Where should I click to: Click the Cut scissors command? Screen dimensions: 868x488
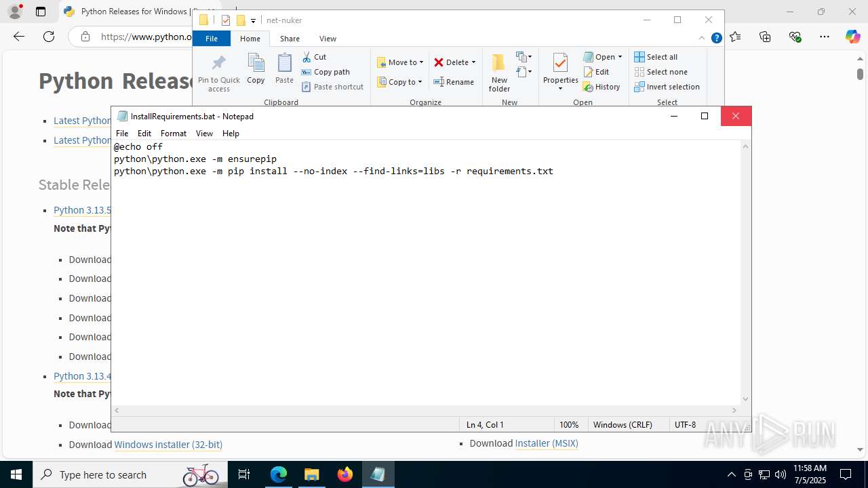point(314,57)
